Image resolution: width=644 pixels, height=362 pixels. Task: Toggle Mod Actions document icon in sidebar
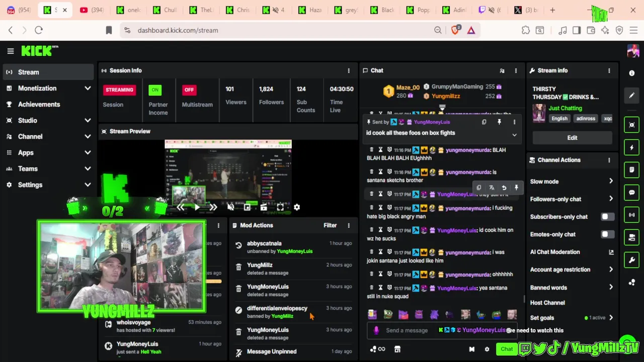[632, 170]
